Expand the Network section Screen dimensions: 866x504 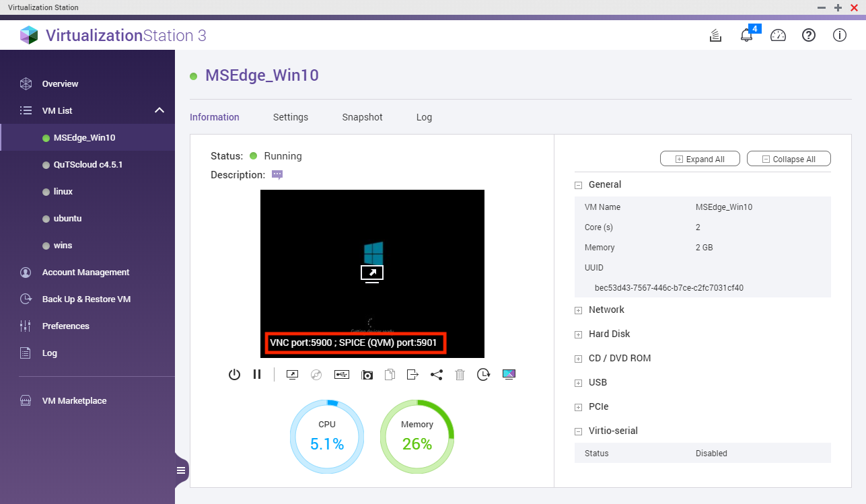coord(578,310)
